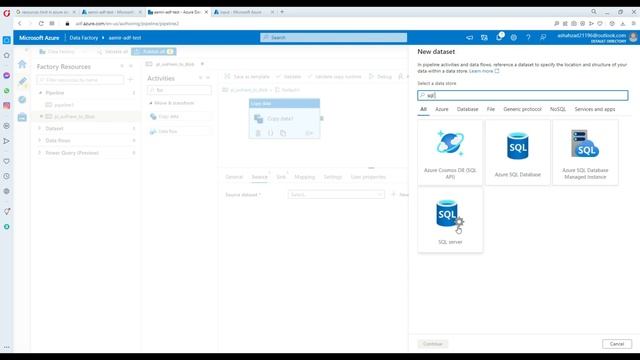
Task: Select Azure SQL Database Managed Instance card
Action: [585, 152]
